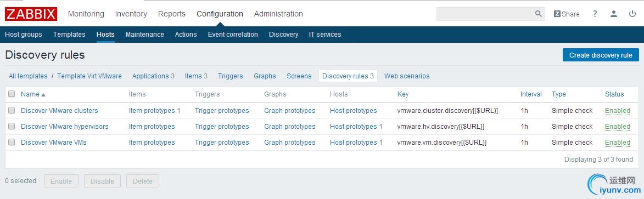The width and height of the screenshot is (644, 199).
Task: Open the Monitoring menu
Action: tap(86, 14)
